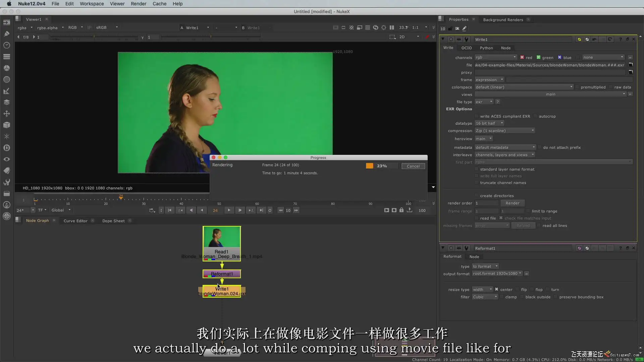
Task: Open the datatype 16 bit half dropdown
Action: point(490,123)
